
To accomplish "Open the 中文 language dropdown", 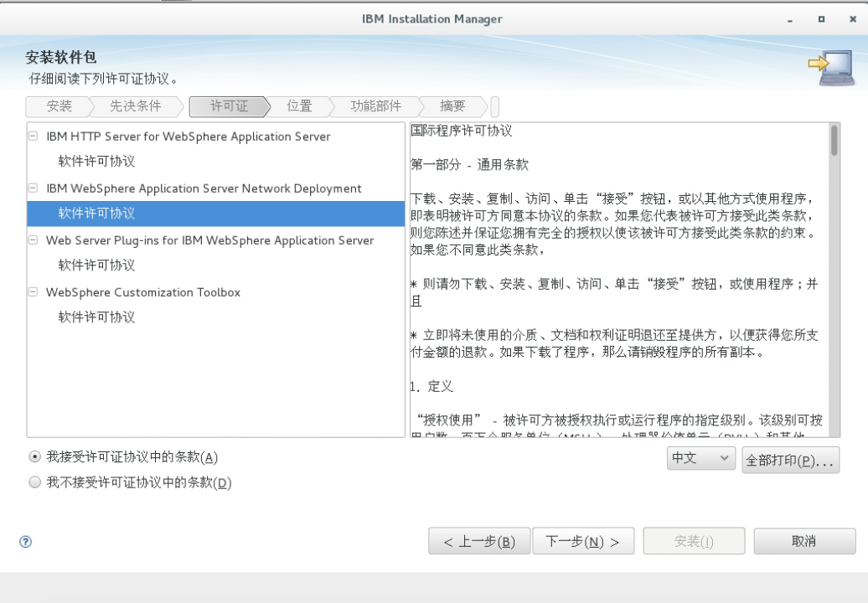I will pyautogui.click(x=700, y=459).
